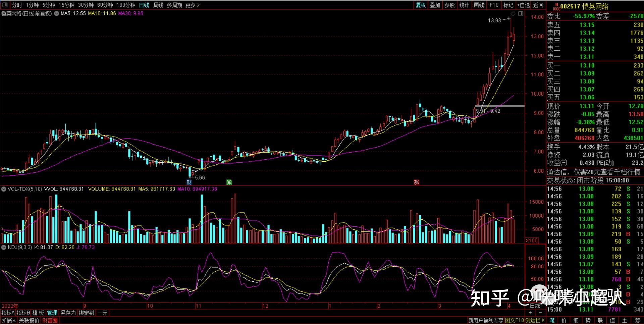Click the diamond marker icon above chart
The width and height of the screenshot is (644, 325).
pos(513,13)
